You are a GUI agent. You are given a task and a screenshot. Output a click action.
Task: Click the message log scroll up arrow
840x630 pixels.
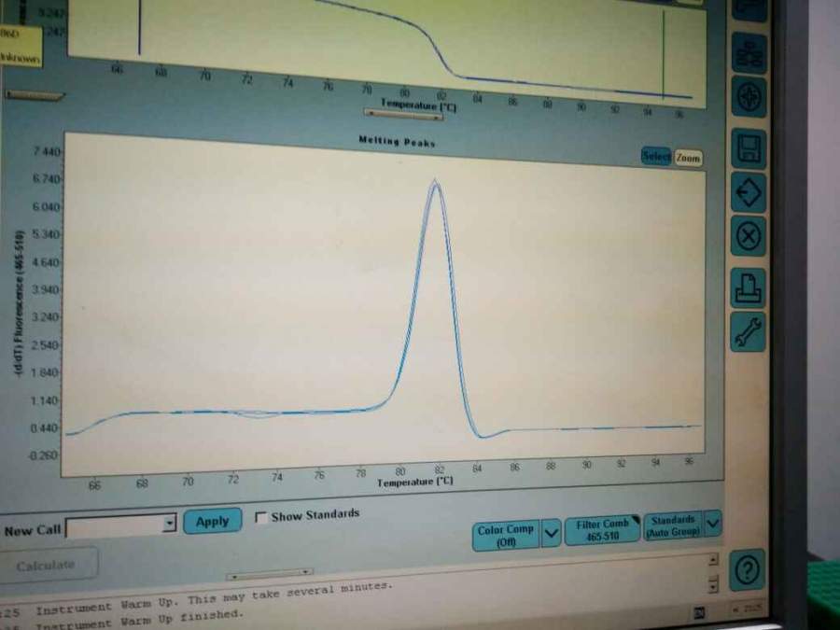point(713,560)
